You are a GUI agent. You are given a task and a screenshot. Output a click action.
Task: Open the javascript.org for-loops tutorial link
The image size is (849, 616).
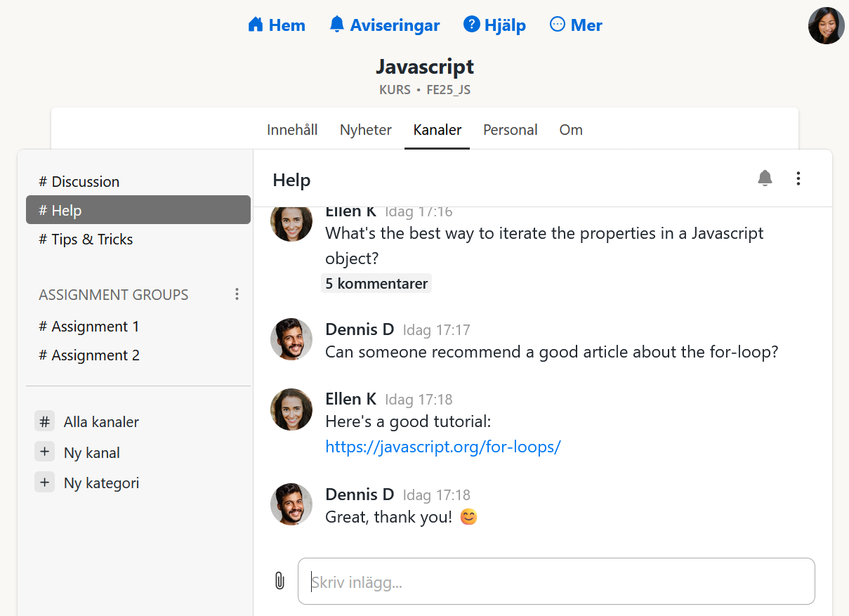pyautogui.click(x=442, y=447)
